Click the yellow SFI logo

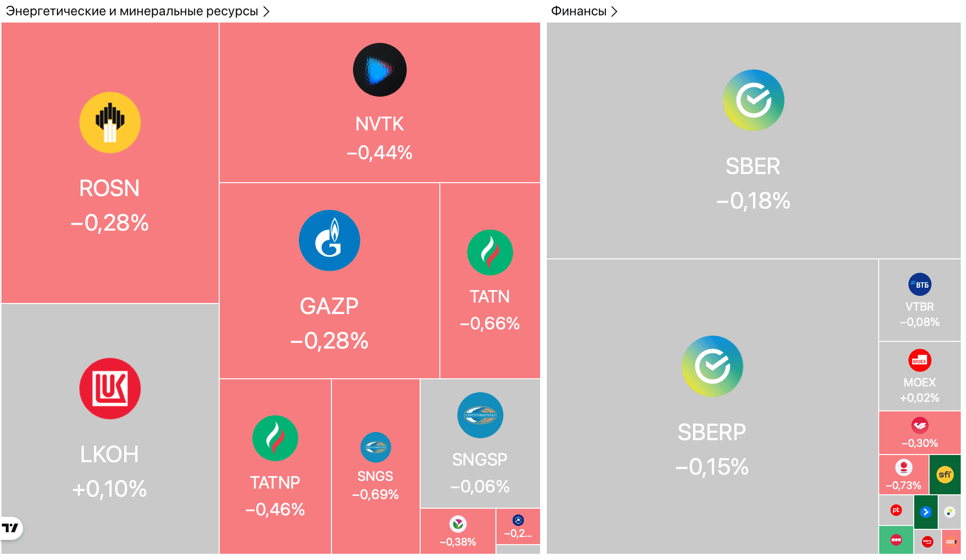945,475
